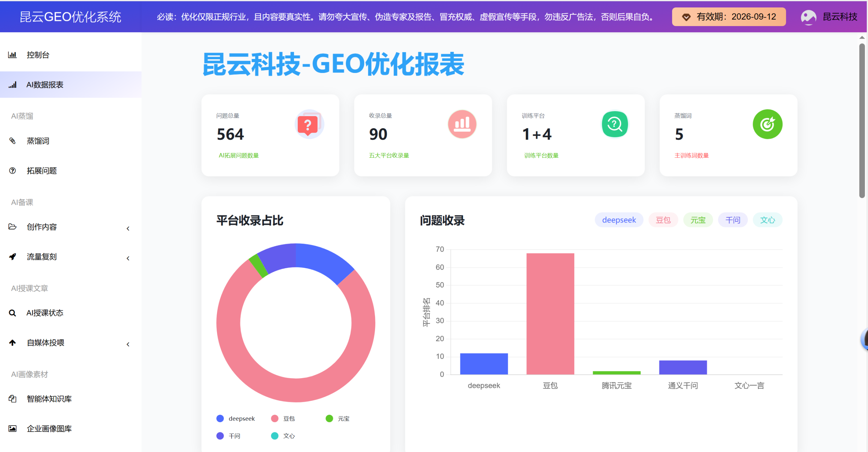Expand the 自媒体投喂 submenu
This screenshot has height=452, width=868.
point(128,344)
